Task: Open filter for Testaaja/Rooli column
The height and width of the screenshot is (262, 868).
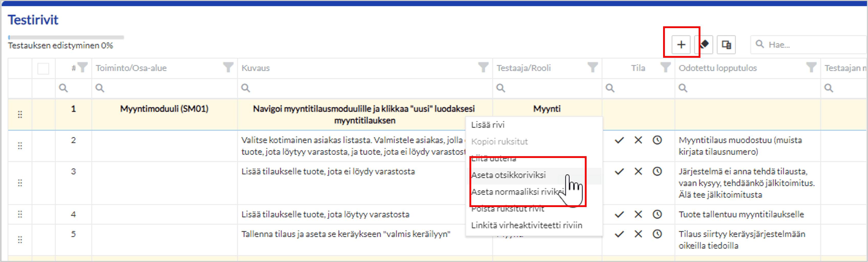Action: click(593, 67)
